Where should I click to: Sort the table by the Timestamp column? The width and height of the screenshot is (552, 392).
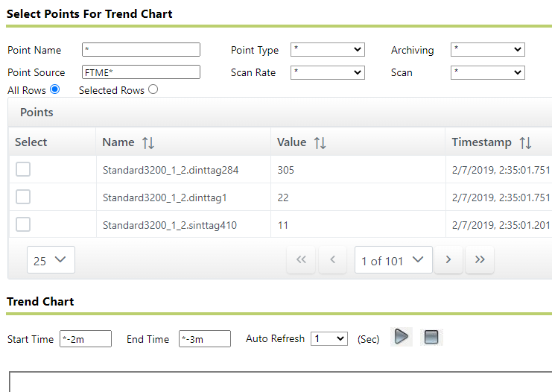tap(526, 143)
